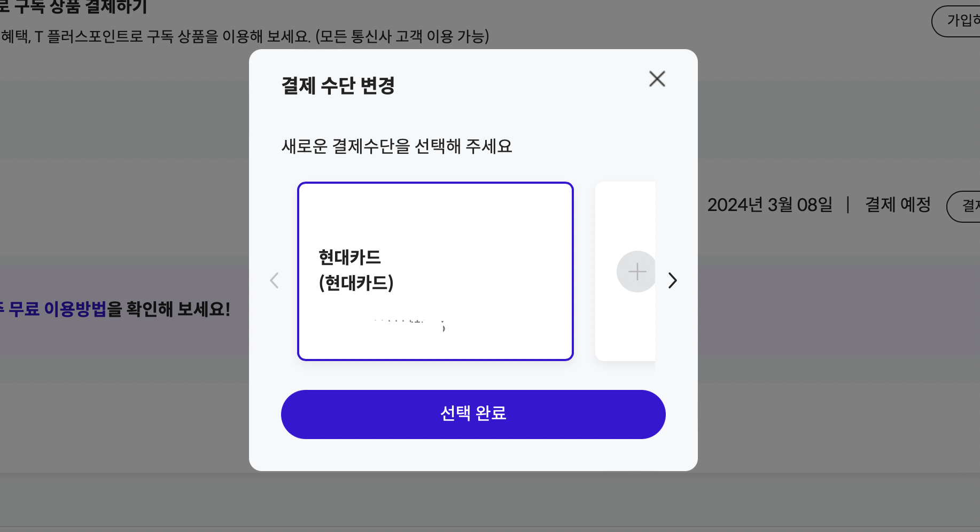Open the add new payment method plus icon
980x532 pixels.
click(636, 271)
